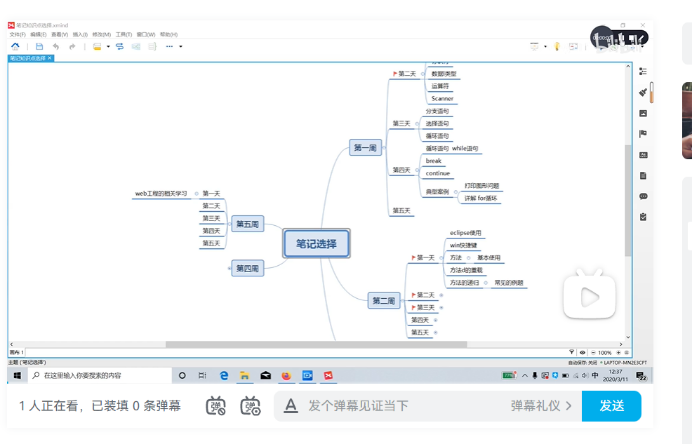The width and height of the screenshot is (693, 445).
Task: Click the 第一周 topic node
Action: [x=365, y=148]
